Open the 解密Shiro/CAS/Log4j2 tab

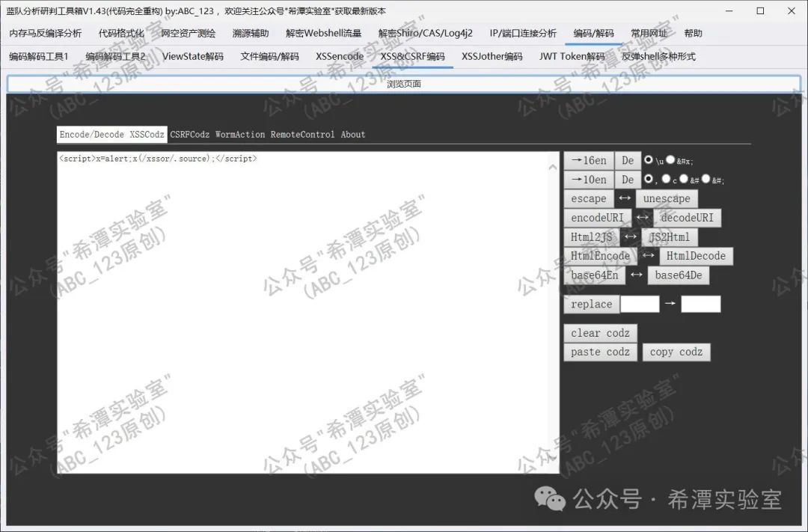(425, 33)
